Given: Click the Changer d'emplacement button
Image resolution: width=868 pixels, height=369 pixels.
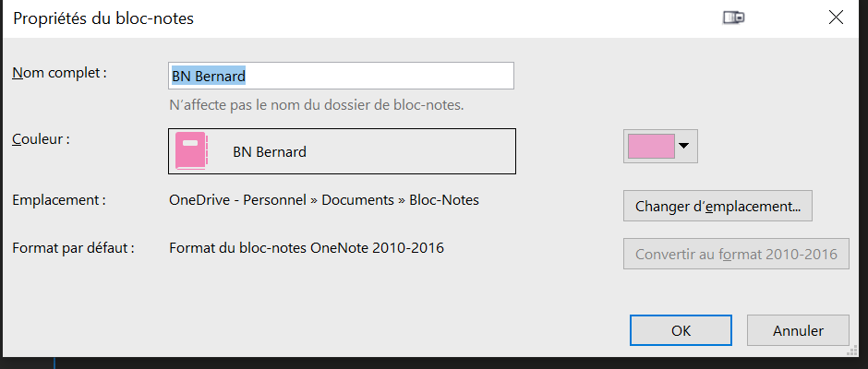Looking at the screenshot, I should pos(717,207).
